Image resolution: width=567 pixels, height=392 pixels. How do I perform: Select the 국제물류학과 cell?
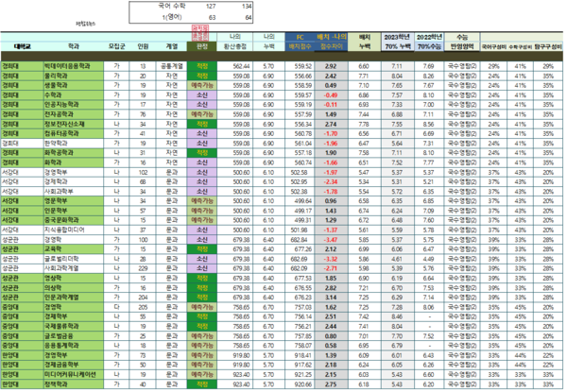(74, 326)
